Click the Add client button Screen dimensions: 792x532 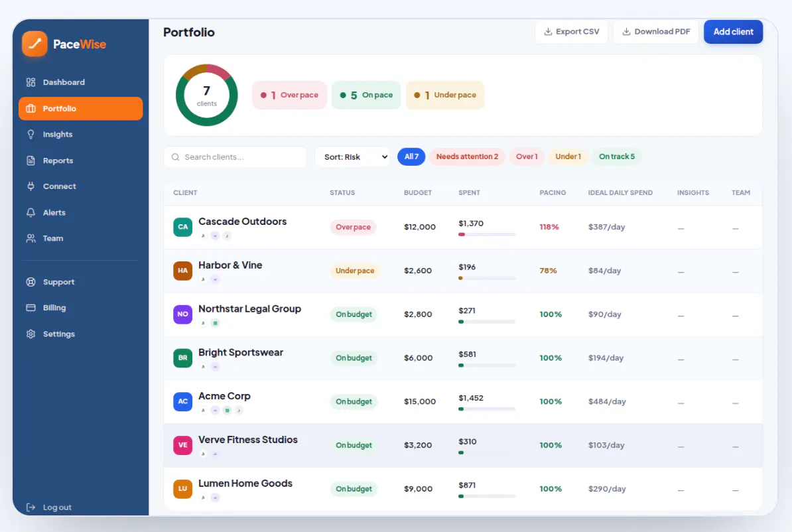tap(733, 32)
